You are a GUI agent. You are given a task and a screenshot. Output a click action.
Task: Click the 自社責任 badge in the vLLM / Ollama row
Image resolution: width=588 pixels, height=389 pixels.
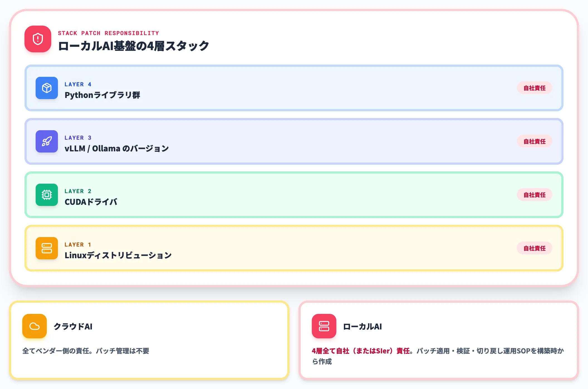tap(535, 141)
